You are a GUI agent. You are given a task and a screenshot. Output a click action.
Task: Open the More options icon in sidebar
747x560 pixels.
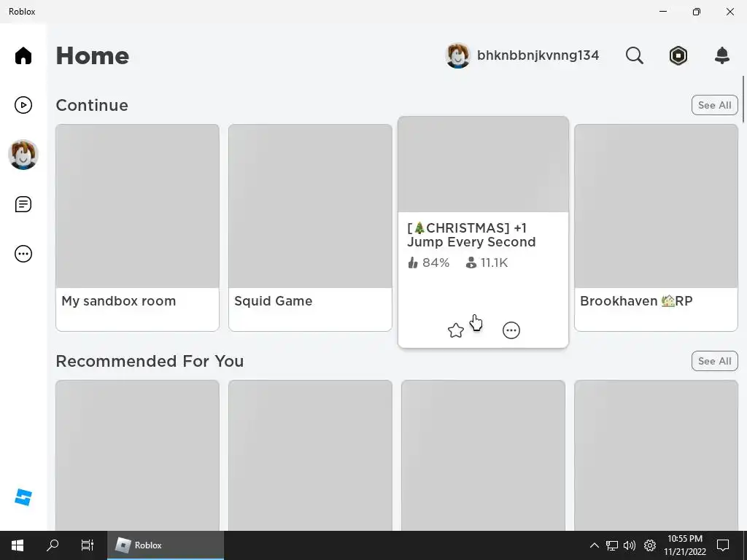coord(23,254)
